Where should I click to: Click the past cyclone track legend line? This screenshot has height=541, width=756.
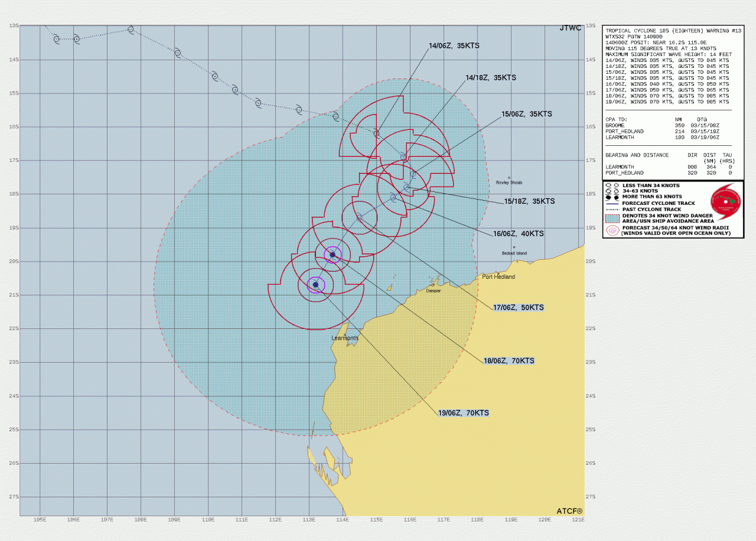coord(611,209)
